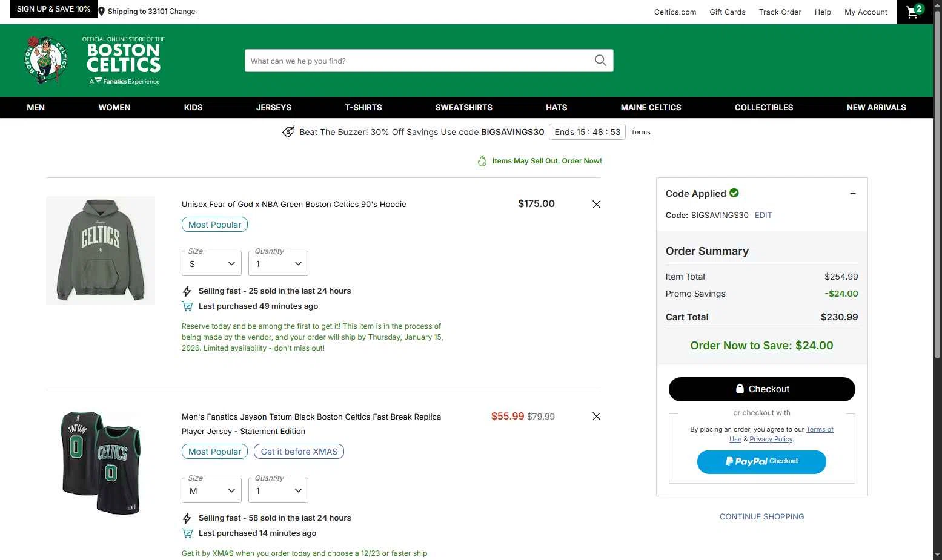Click the promo countdown timer
942x560 pixels.
pos(587,132)
